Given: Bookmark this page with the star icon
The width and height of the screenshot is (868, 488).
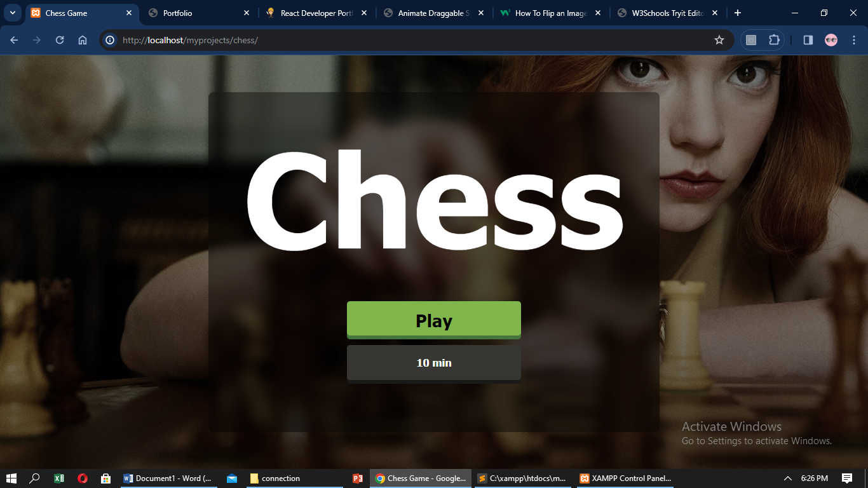Looking at the screenshot, I should tap(719, 40).
